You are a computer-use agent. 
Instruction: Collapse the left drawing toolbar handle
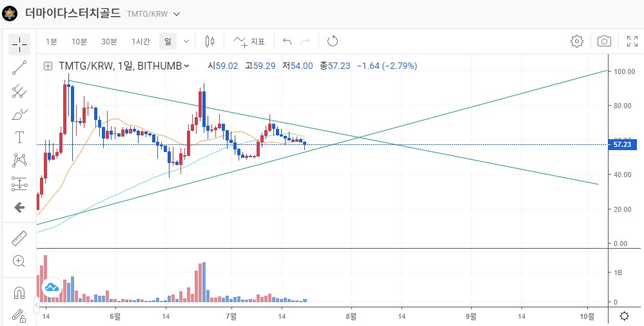pyautogui.click(x=36, y=305)
